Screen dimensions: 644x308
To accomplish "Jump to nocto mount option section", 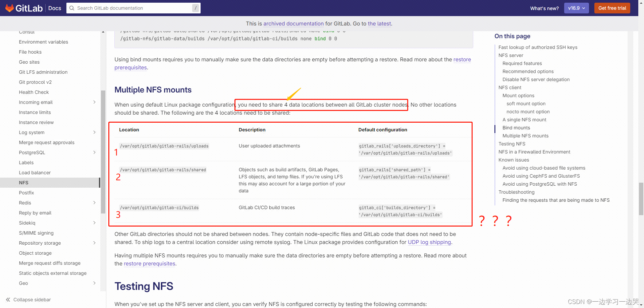I will coord(528,112).
